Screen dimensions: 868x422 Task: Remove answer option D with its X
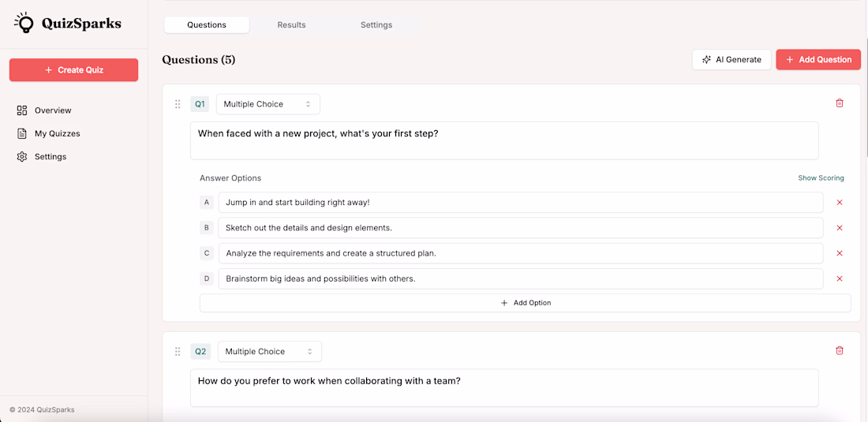(x=840, y=278)
